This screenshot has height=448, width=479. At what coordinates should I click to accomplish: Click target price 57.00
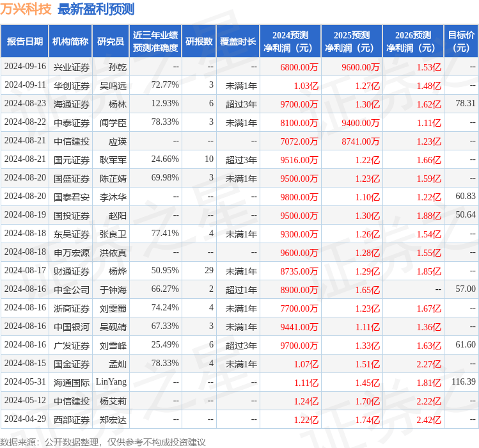[x=466, y=289]
